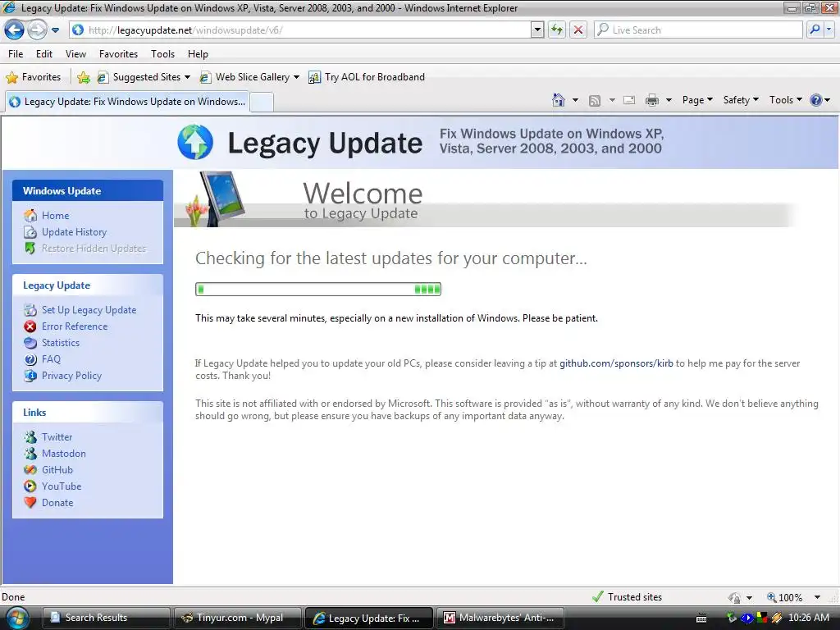This screenshot has width=840, height=630.
Task: Open the Page command bar menu
Action: 697,100
